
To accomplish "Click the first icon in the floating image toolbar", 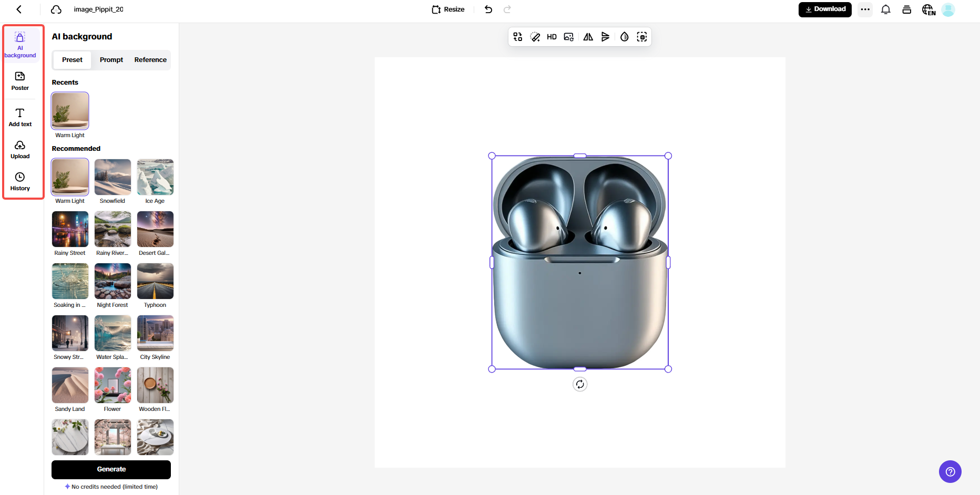I will tap(518, 37).
